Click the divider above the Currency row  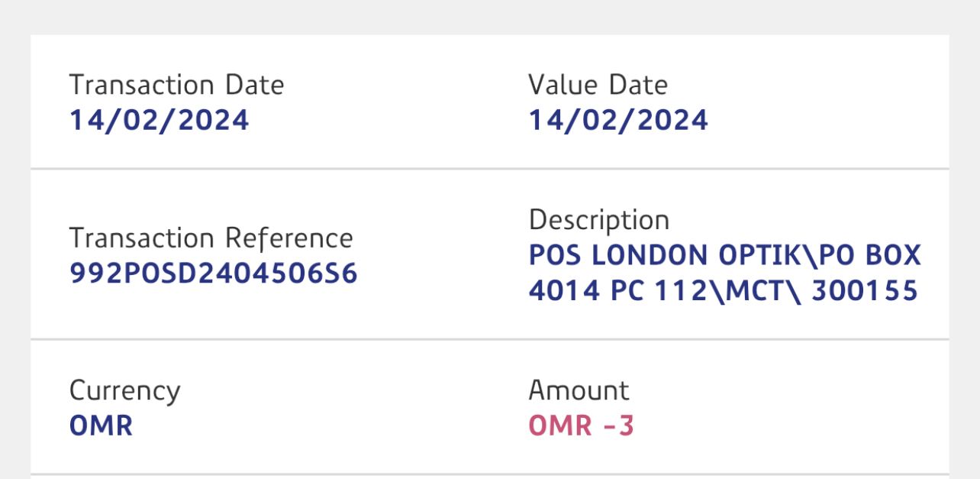[489, 338]
